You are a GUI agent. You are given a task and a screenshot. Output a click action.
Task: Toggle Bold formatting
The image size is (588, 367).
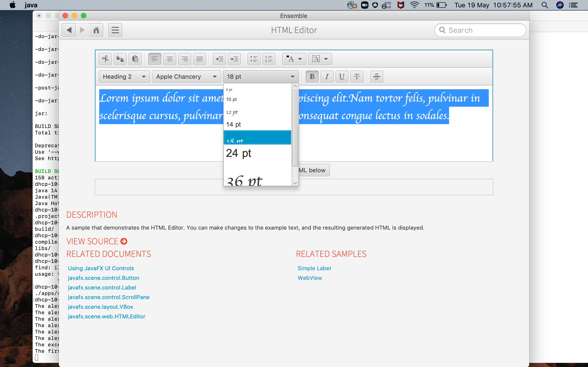[312, 77]
